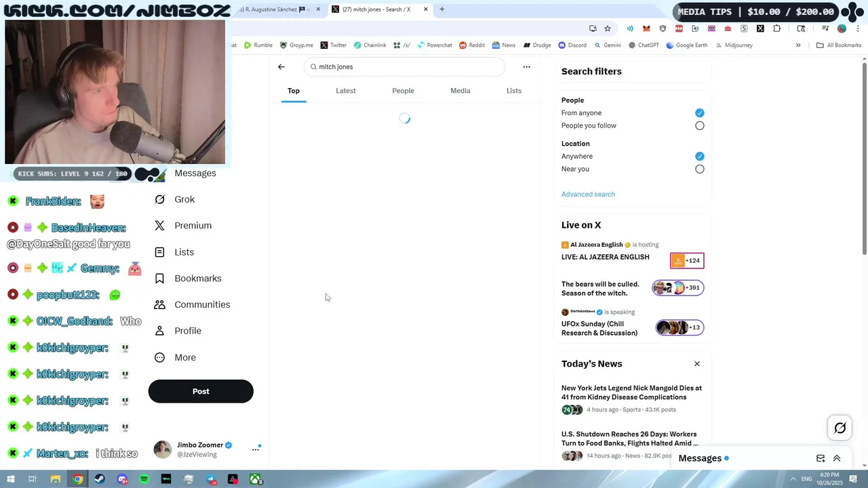Show hidden bookmarks with the double chevron
Viewport: 868px width, 488px height.
[x=798, y=45]
